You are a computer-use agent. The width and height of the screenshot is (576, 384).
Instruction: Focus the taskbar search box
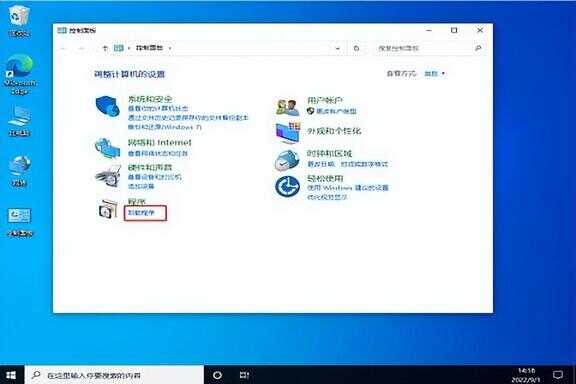point(114,375)
